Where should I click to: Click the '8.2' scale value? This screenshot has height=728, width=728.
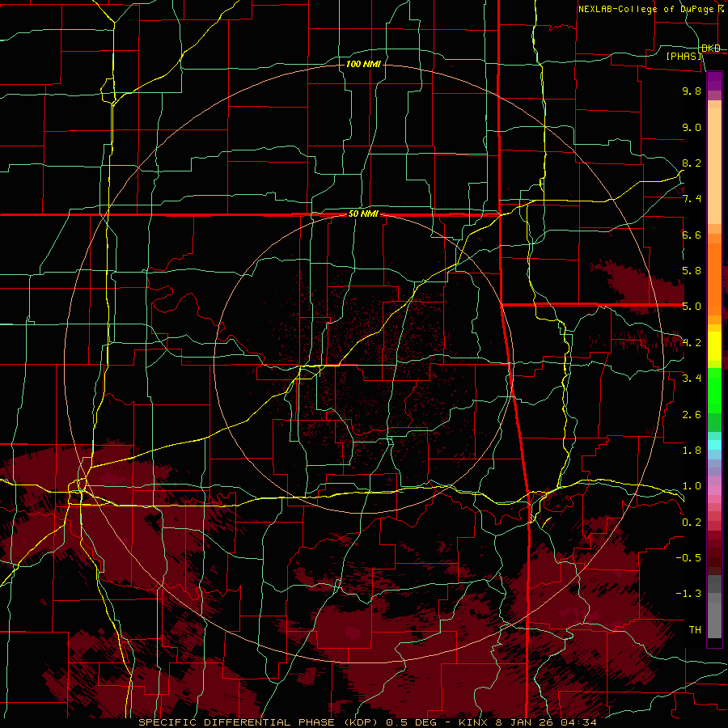point(692,163)
